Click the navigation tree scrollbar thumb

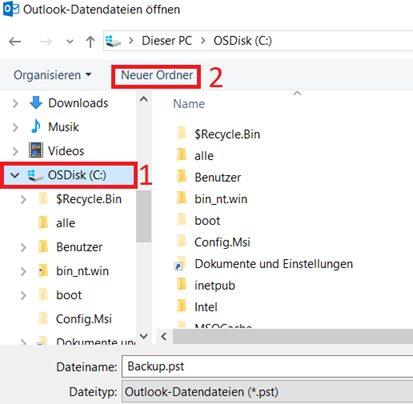(x=144, y=217)
